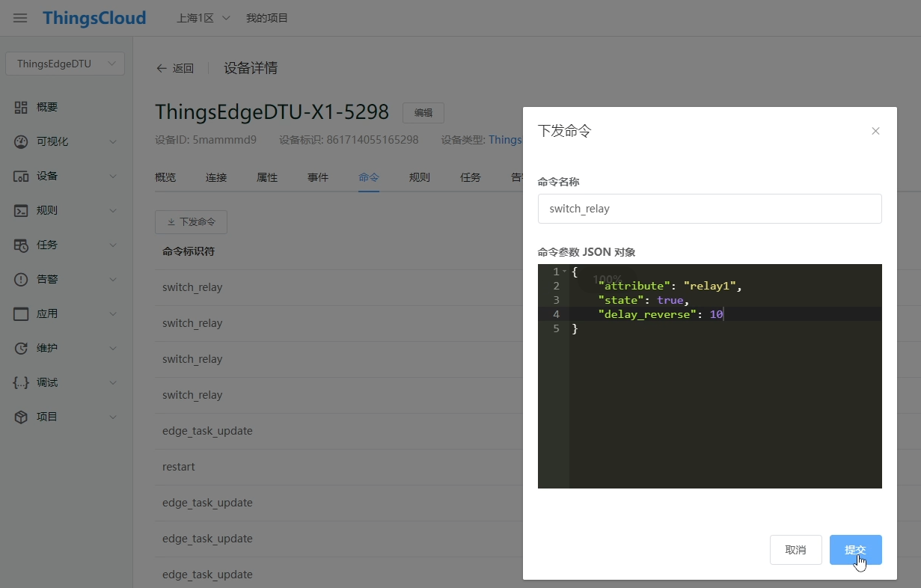Click the "delay_reverse" line in editor
This screenshot has width=921, height=588.
tap(661, 314)
